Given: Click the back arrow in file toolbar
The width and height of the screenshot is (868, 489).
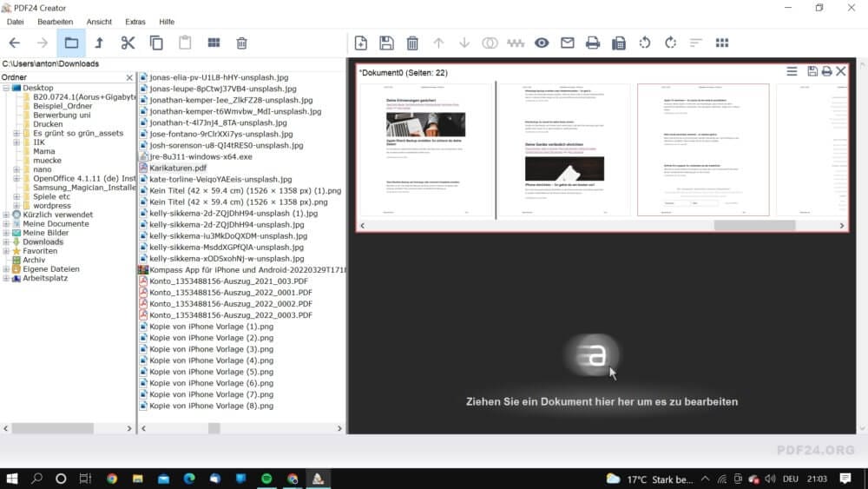Looking at the screenshot, I should 15,43.
